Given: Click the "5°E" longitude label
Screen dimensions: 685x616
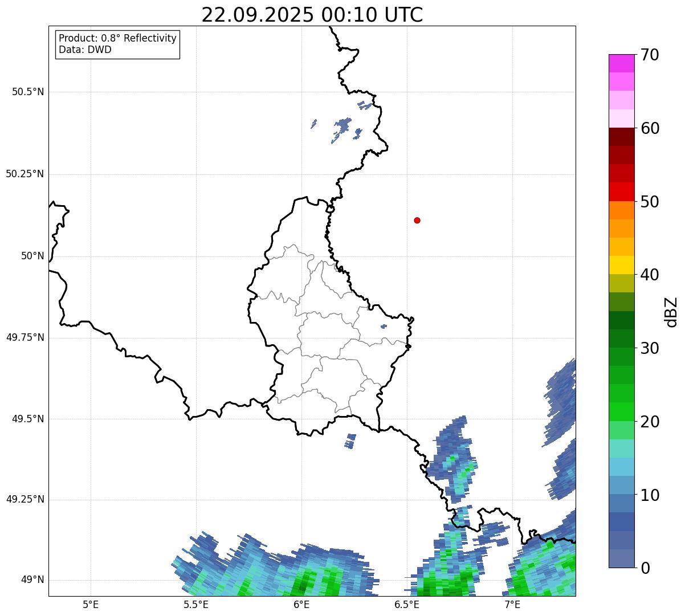Looking at the screenshot, I should (x=91, y=604).
